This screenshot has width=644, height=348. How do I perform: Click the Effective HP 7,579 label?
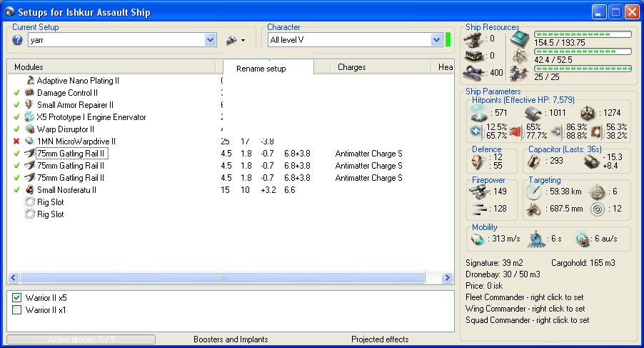[523, 100]
